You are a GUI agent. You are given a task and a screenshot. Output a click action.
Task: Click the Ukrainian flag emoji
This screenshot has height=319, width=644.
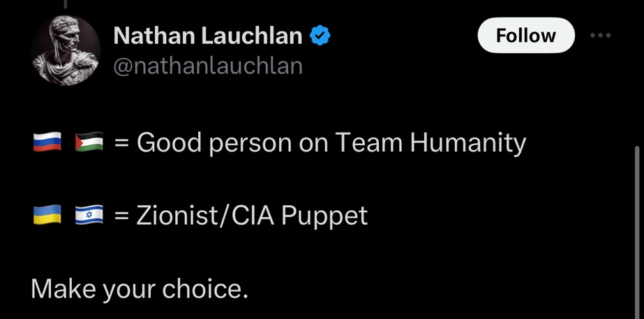pyautogui.click(x=47, y=216)
